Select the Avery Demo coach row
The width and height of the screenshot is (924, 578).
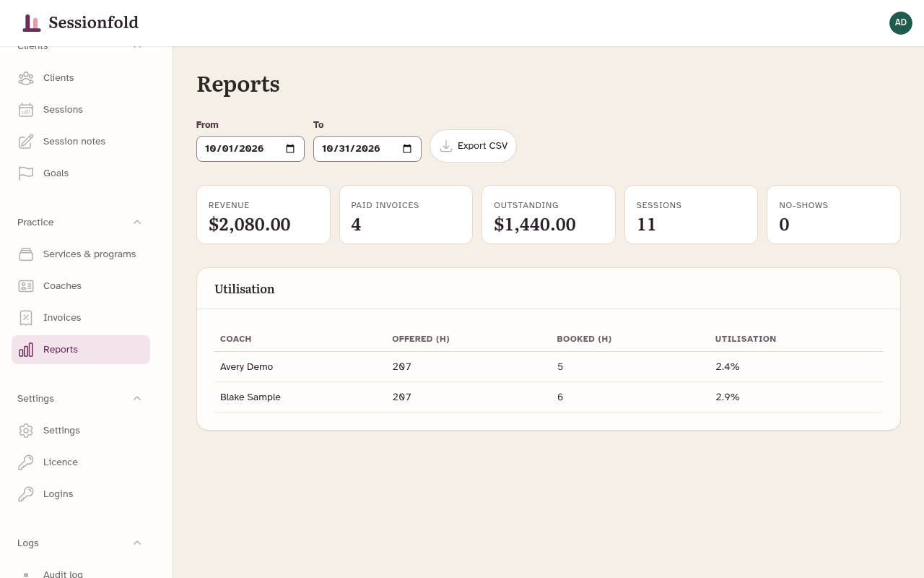click(549, 367)
